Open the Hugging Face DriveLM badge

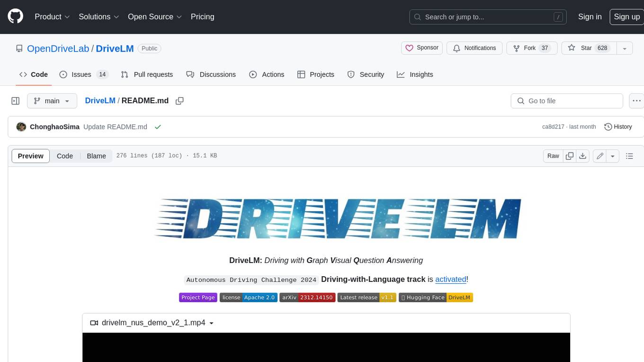pyautogui.click(x=436, y=298)
